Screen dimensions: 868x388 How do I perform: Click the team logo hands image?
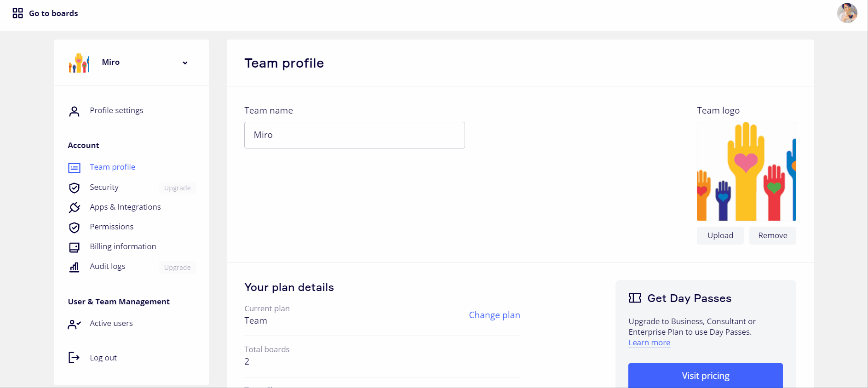(746, 171)
